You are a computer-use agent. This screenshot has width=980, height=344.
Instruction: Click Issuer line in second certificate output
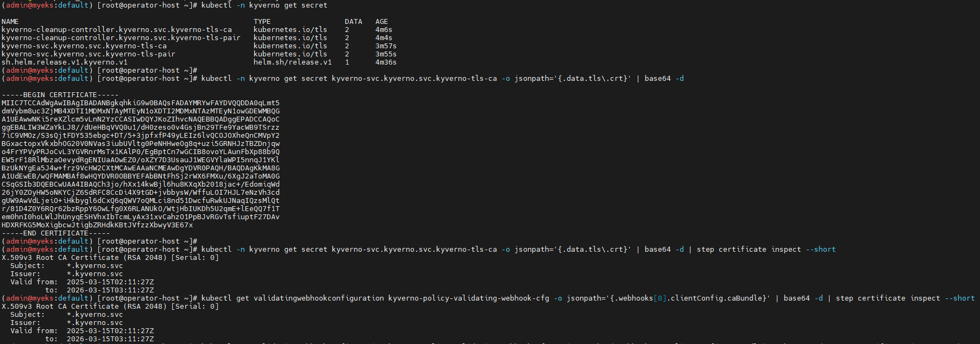point(67,323)
